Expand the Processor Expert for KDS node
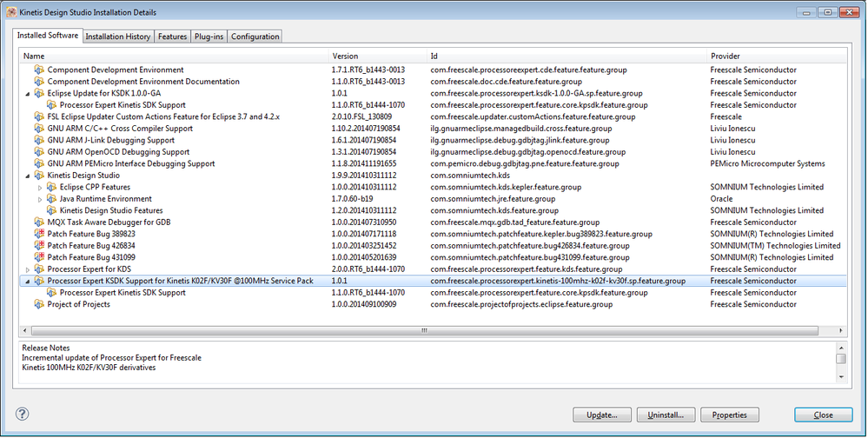This screenshot has width=868, height=438. tap(27, 269)
